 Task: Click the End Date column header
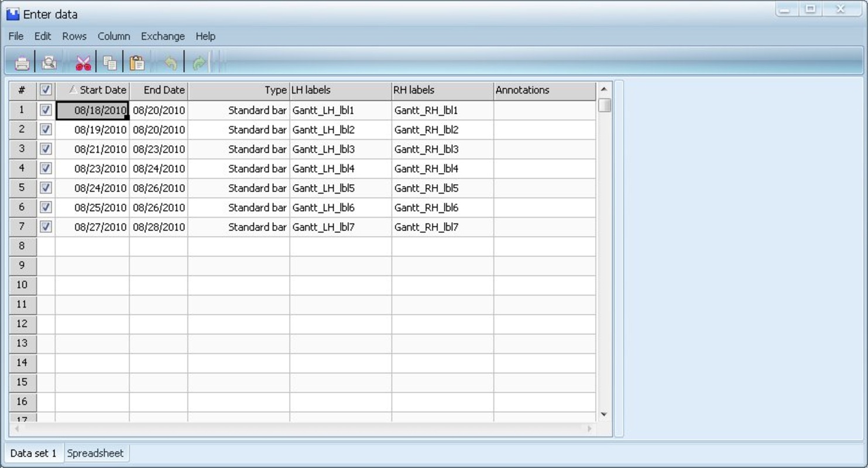159,90
